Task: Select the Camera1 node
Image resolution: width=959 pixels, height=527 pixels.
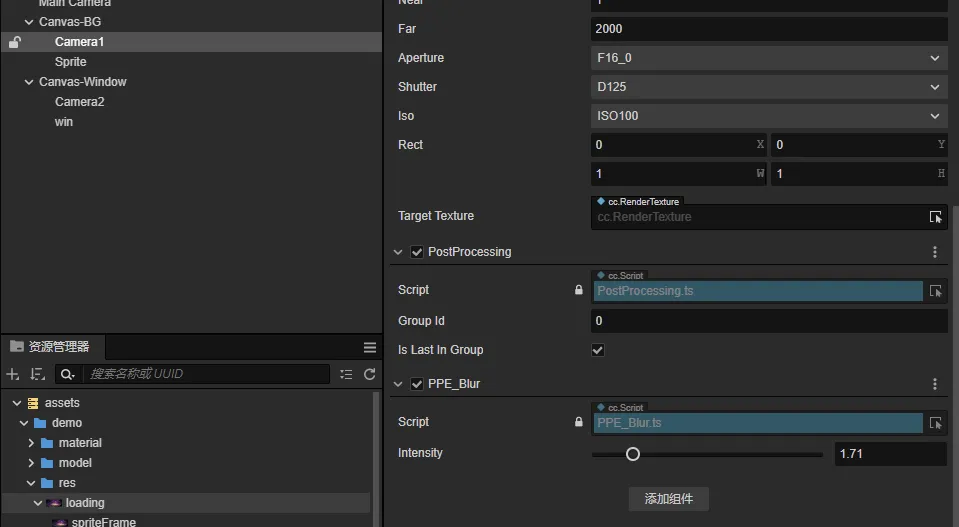Action: [x=80, y=42]
